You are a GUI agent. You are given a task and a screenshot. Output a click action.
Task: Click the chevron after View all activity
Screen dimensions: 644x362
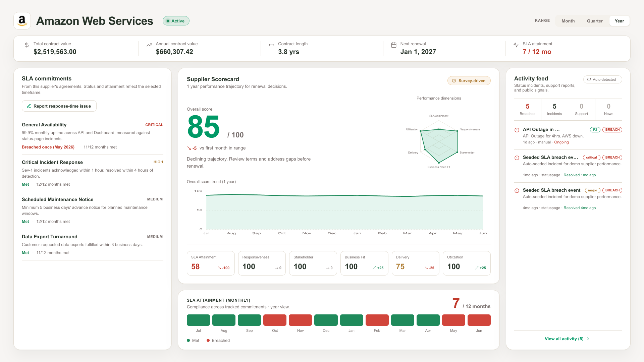588,339
